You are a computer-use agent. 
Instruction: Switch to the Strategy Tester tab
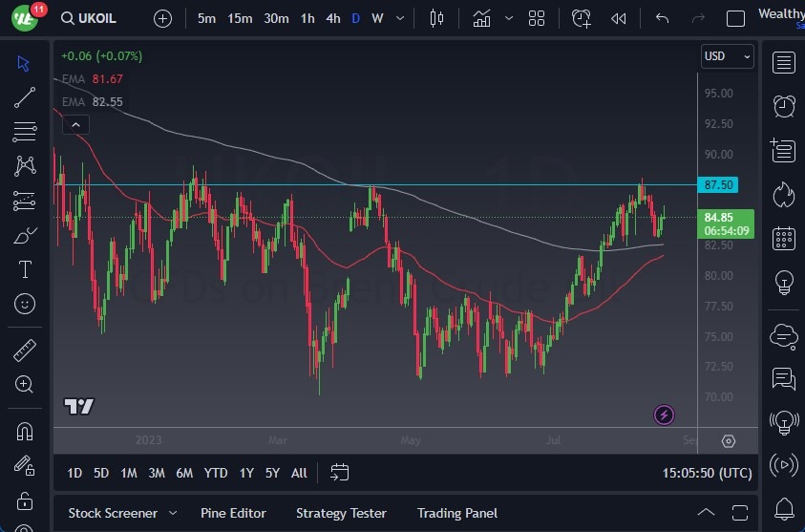[x=341, y=513]
